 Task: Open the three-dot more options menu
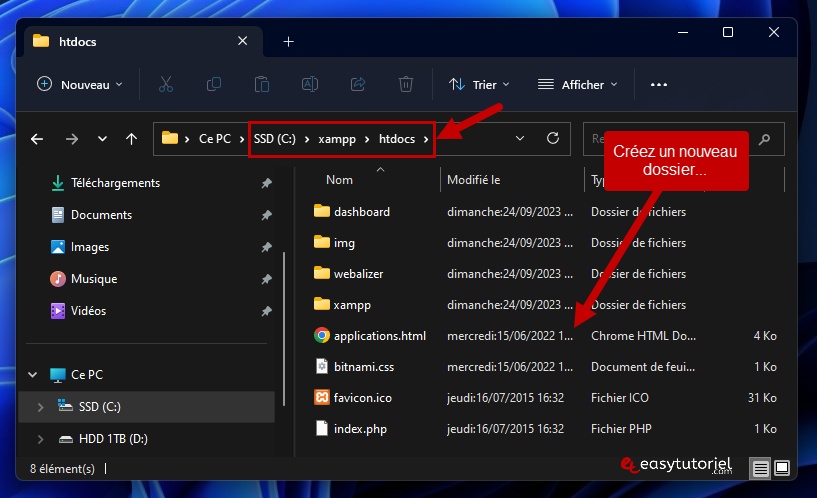point(659,84)
